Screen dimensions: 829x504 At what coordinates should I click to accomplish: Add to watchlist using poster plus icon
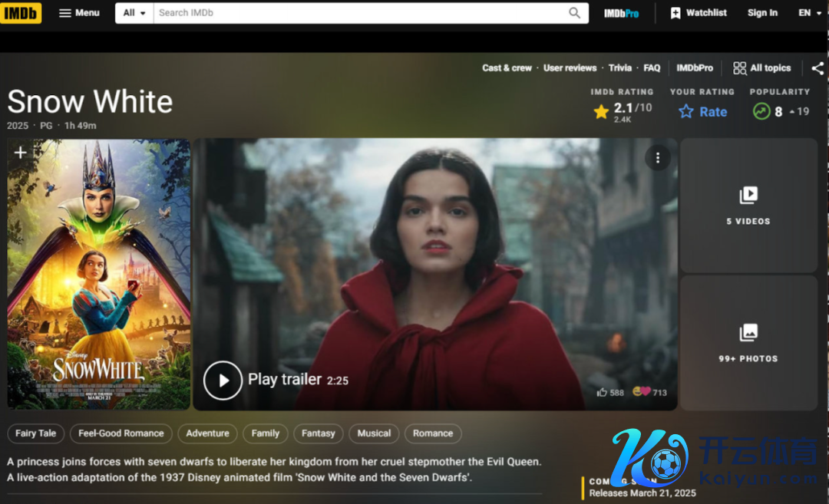point(21,153)
